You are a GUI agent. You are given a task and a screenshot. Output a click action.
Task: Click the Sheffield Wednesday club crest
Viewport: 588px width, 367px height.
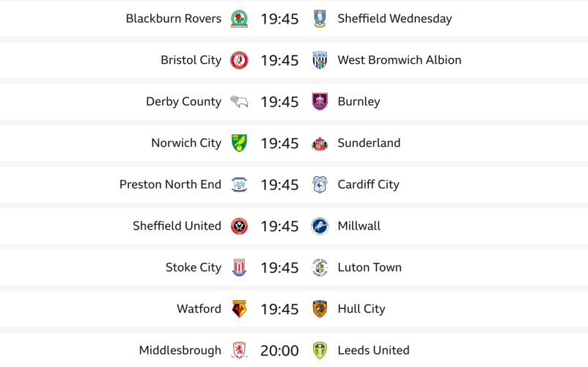click(320, 19)
